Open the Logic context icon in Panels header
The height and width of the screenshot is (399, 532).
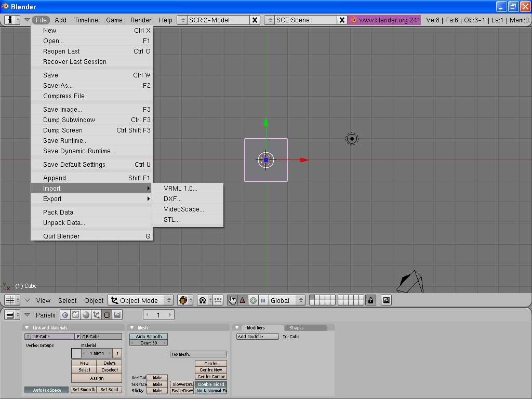pos(65,315)
